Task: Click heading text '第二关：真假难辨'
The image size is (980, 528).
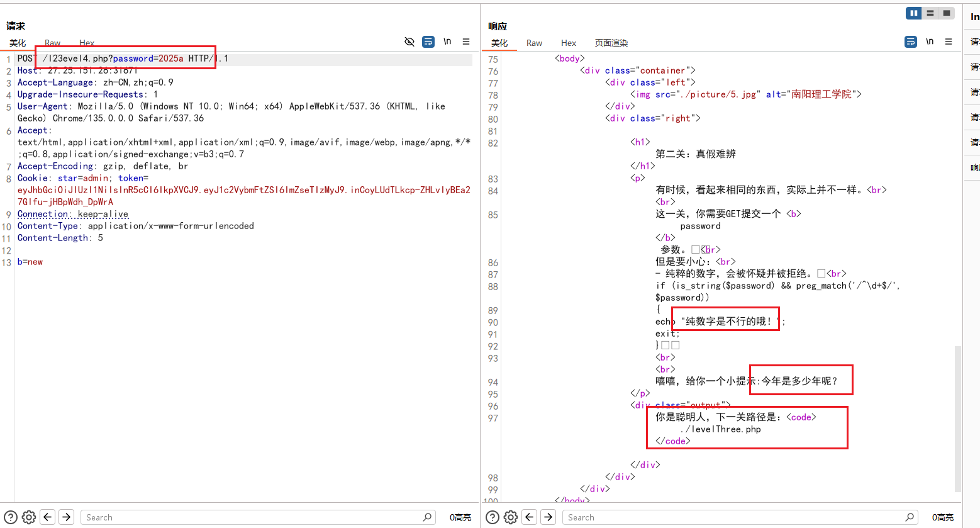Action: [696, 154]
